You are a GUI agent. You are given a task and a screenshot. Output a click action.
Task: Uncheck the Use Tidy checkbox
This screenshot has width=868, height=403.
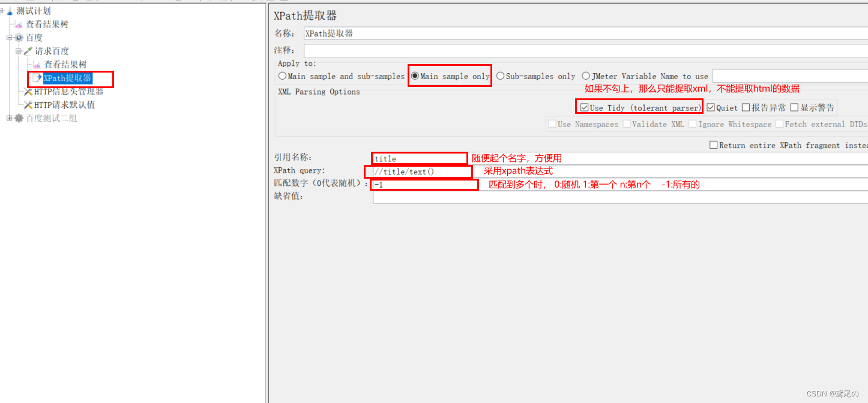coord(584,108)
